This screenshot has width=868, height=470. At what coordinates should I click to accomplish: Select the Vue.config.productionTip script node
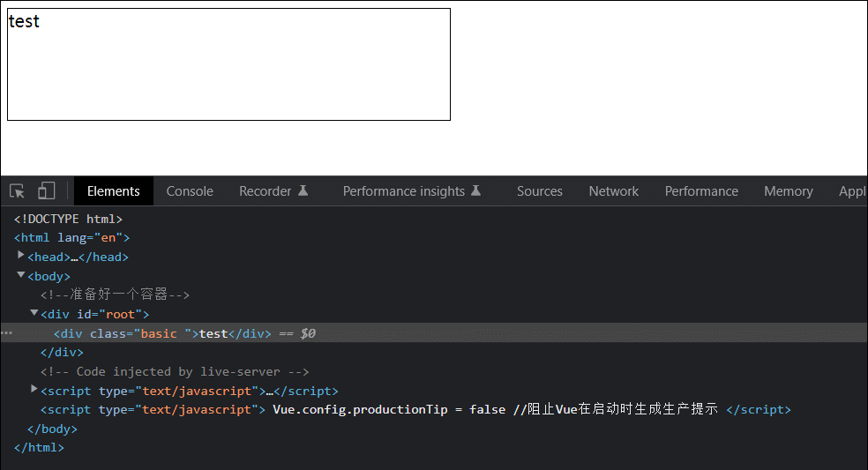(x=415, y=410)
